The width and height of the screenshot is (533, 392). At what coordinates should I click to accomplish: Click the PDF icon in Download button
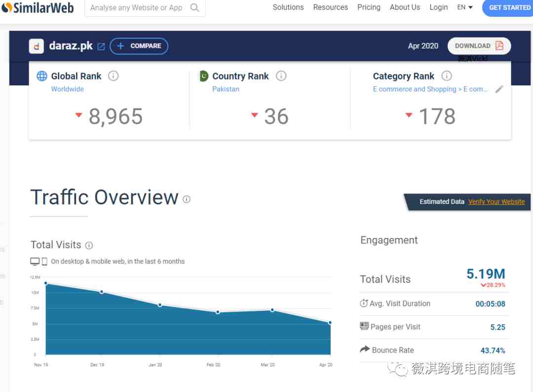pyautogui.click(x=499, y=45)
